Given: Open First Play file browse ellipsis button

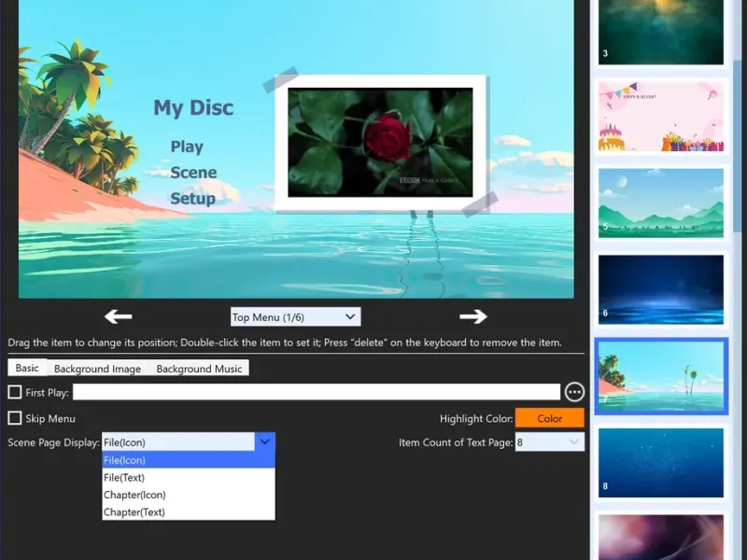Looking at the screenshot, I should tap(574, 392).
